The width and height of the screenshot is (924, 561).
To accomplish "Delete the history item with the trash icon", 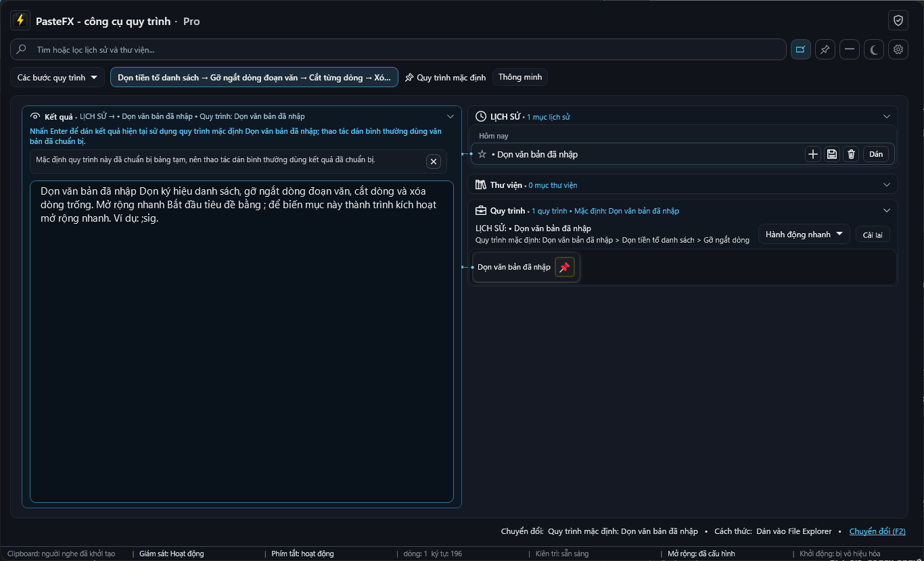I will (x=851, y=154).
